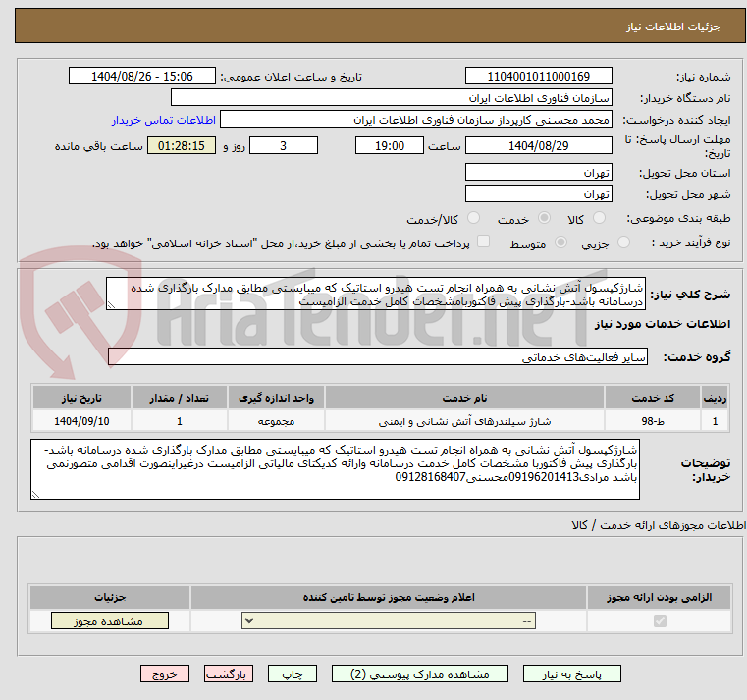This screenshot has width=747, height=700.
Task: Click the need date cell 1404/09/10
Action: [x=81, y=421]
